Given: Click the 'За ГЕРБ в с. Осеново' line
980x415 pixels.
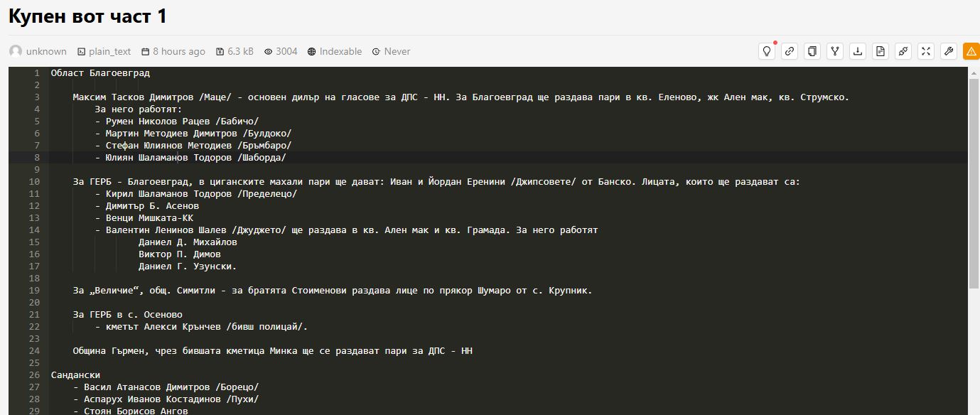Looking at the screenshot, I should [128, 315].
